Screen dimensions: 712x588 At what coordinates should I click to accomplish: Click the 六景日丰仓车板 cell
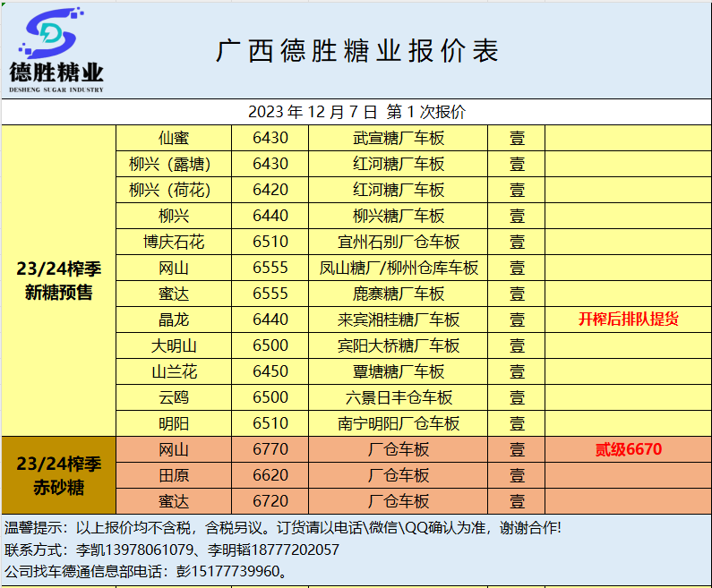(x=399, y=397)
